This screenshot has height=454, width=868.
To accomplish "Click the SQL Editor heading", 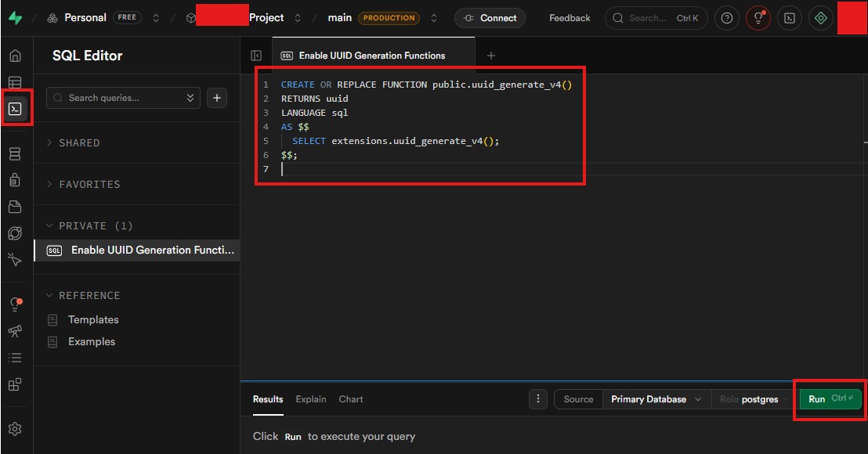I will 88,56.
